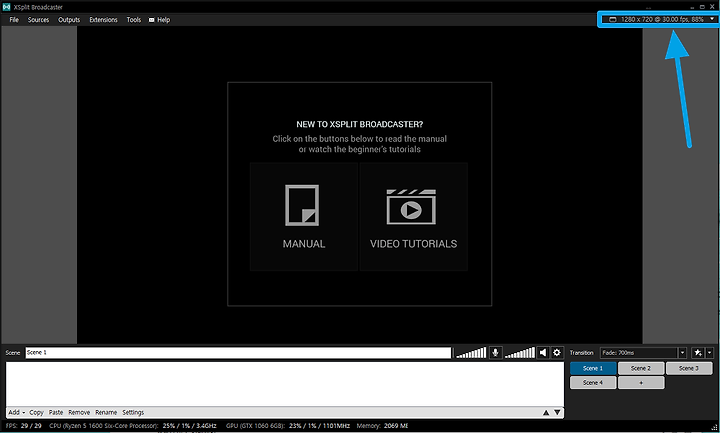720x433 pixels.
Task: Open the Sources menu
Action: [x=38, y=20]
